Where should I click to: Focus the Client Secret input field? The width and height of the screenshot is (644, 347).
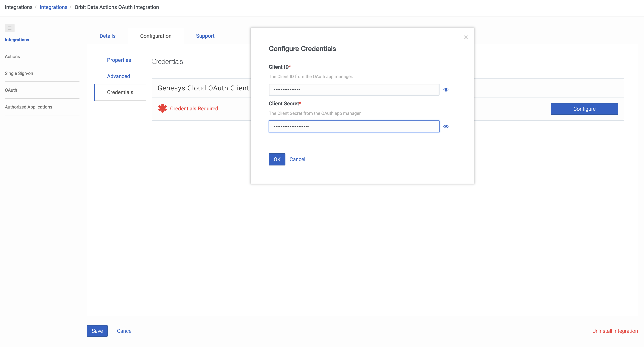354,126
